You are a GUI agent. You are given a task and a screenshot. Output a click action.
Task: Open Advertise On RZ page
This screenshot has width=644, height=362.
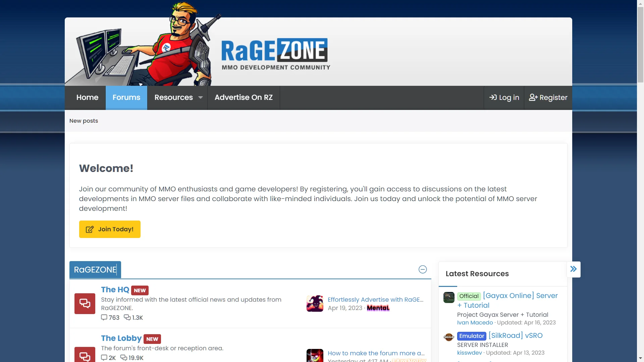tap(244, 98)
